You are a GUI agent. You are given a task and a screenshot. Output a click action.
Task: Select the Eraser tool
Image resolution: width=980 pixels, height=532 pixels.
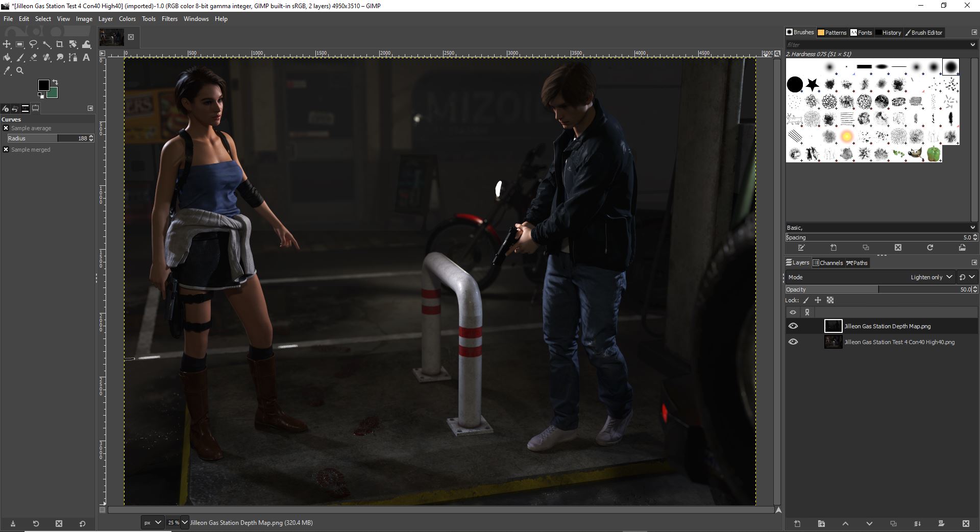tap(33, 58)
